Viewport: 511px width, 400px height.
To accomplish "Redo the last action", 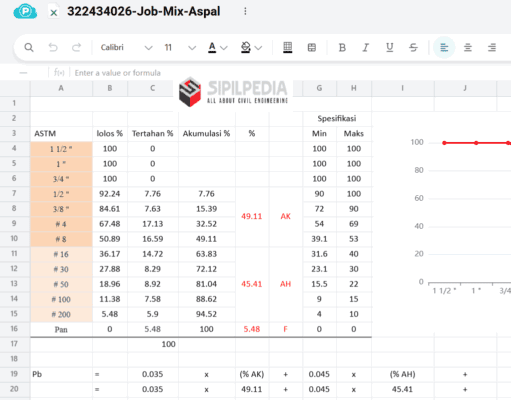I will 77,48.
